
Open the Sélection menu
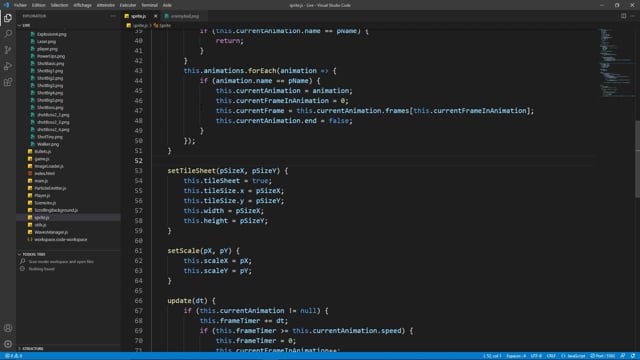(60, 5)
